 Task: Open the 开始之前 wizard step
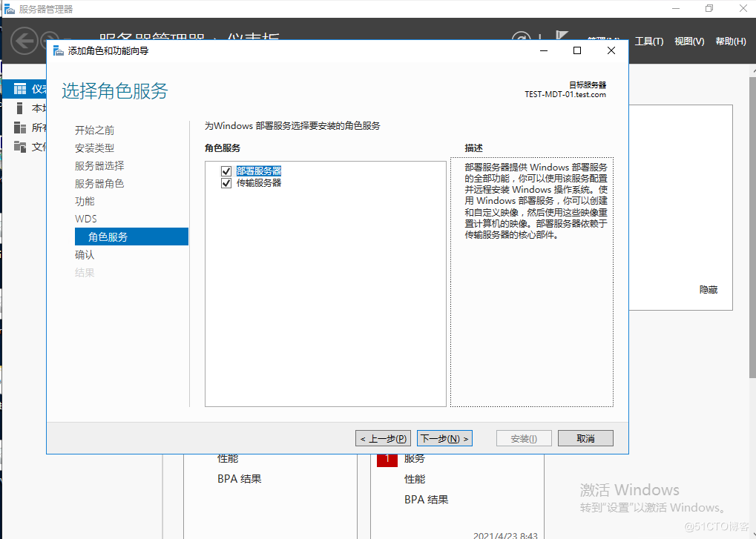tap(94, 130)
